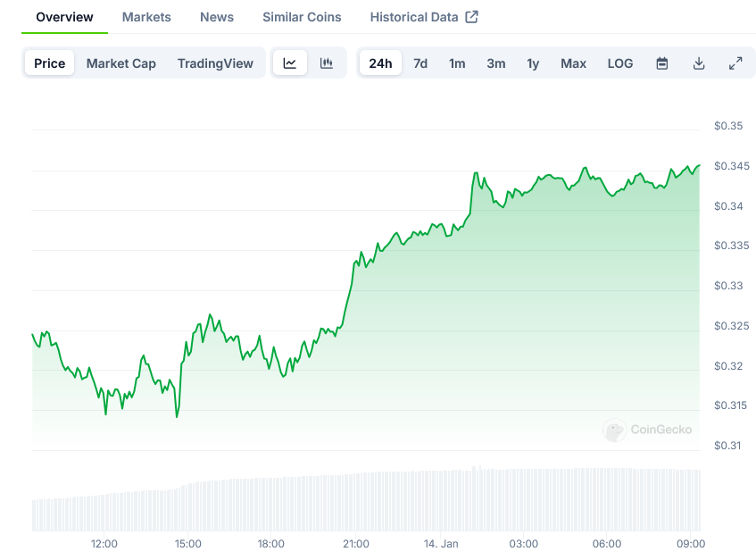Expand chart to fullscreen
Viewport: 756px width, 560px height.
click(x=735, y=63)
